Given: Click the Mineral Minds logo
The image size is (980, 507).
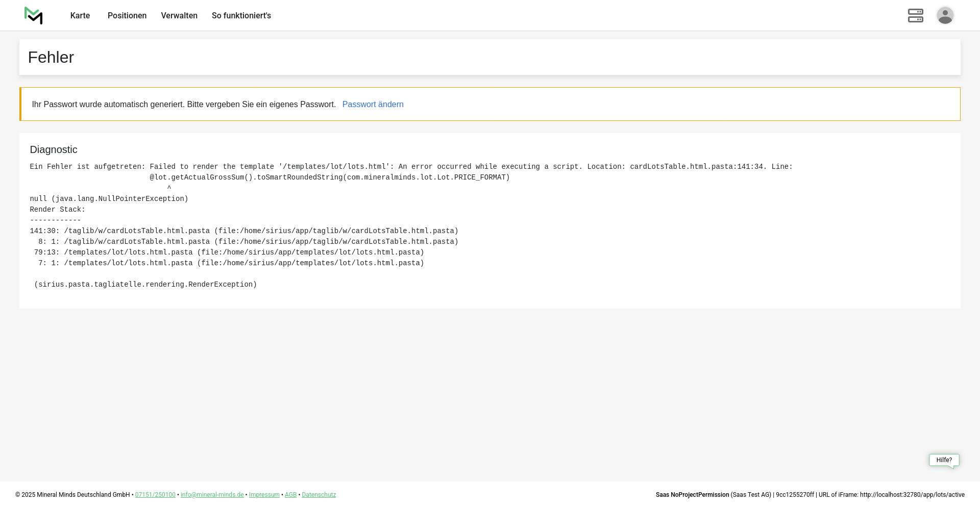Looking at the screenshot, I should 34,16.
